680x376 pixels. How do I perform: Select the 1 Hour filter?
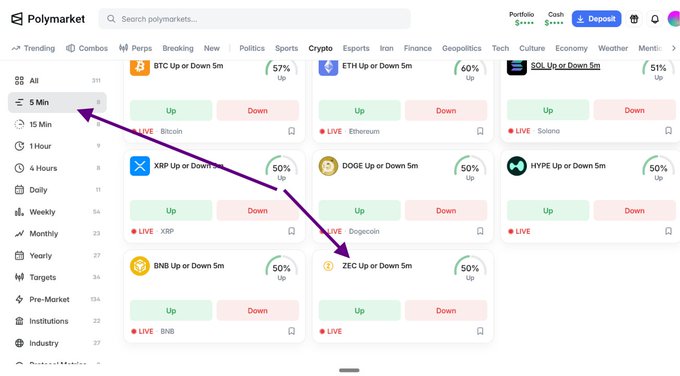point(57,146)
